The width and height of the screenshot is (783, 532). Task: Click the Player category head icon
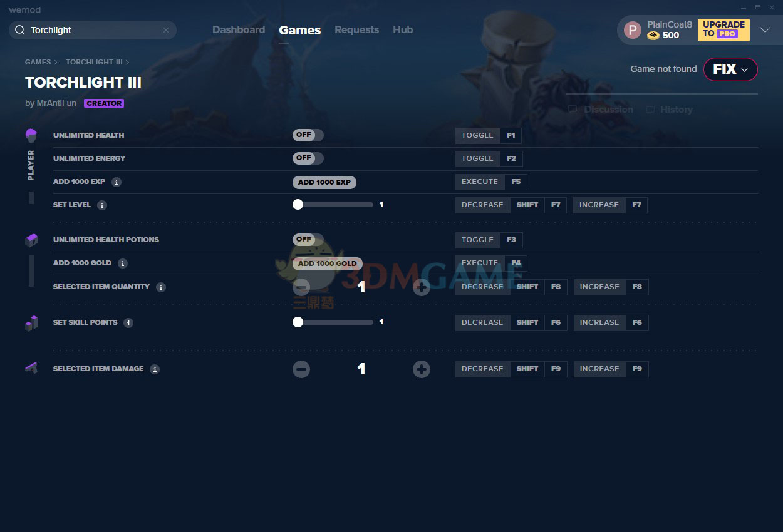pyautogui.click(x=31, y=135)
